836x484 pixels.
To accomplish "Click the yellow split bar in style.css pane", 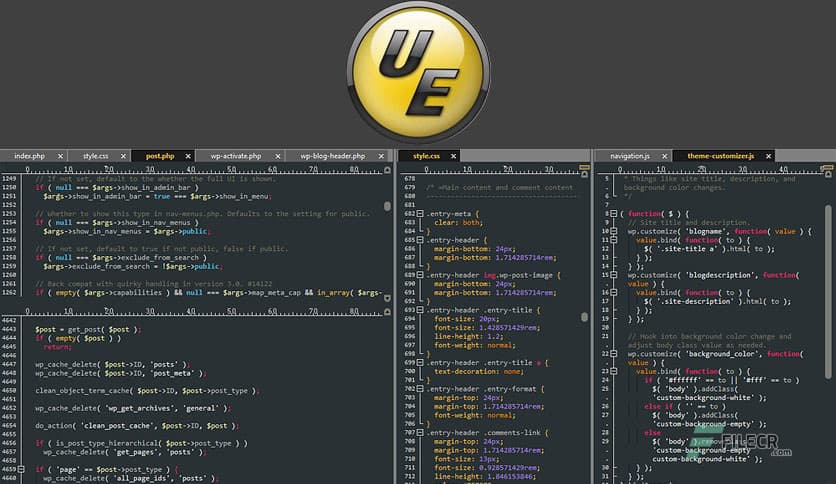I will pos(584,167).
